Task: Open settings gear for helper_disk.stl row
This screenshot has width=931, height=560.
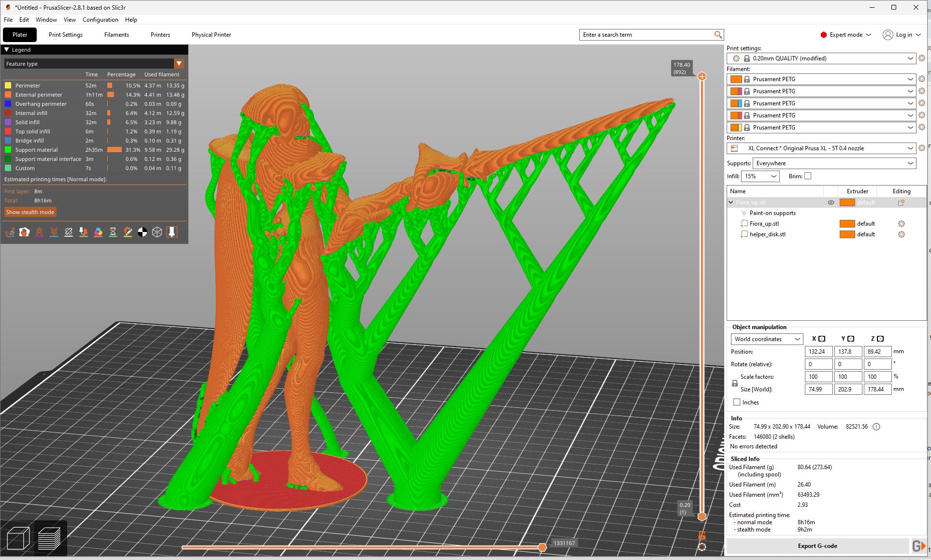Action: pyautogui.click(x=901, y=234)
